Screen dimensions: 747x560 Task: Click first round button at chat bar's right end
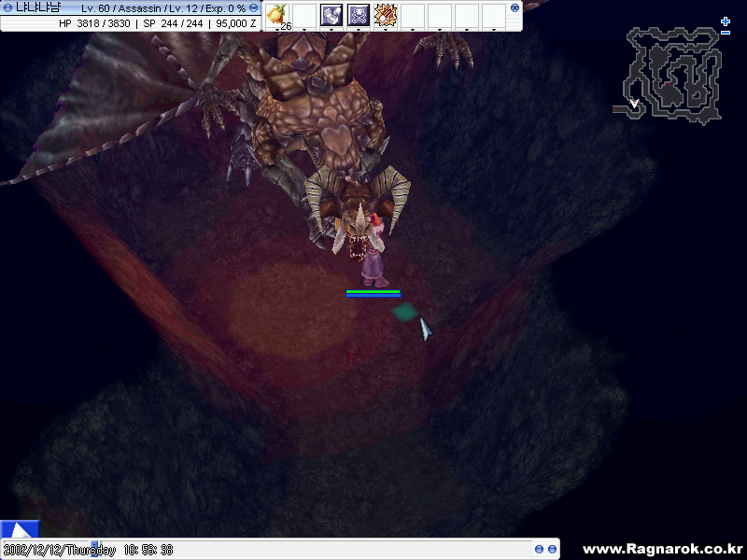[539, 549]
